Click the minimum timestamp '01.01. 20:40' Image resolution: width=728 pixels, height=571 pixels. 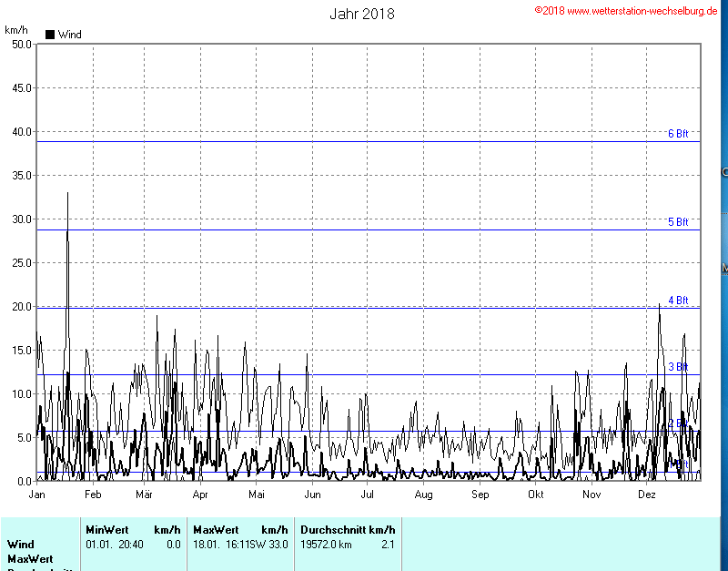(115, 545)
